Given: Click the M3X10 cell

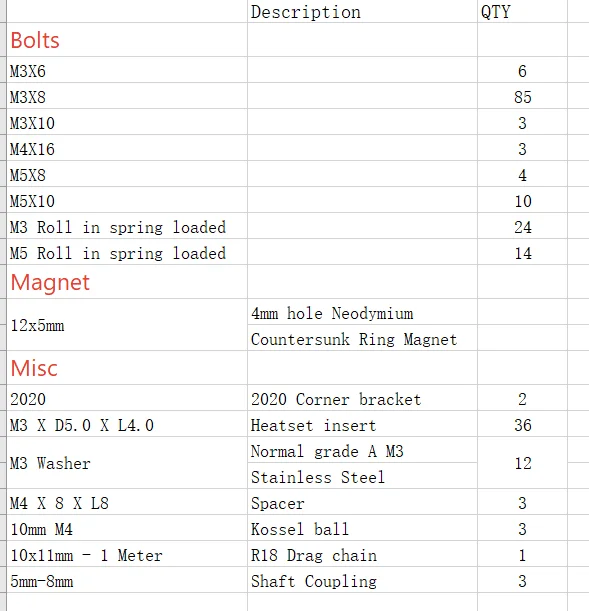Looking at the screenshot, I should point(127,122).
